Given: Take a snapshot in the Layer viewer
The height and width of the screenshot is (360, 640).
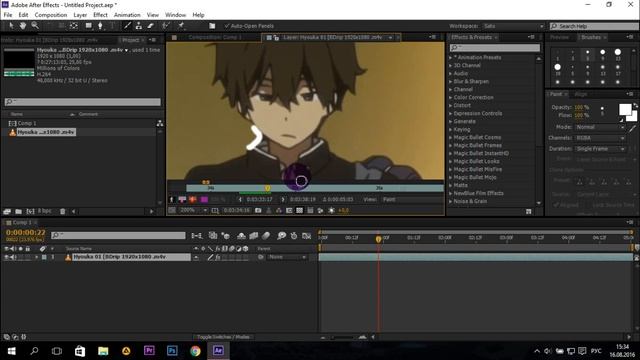Looking at the screenshot, I should [x=258, y=211].
